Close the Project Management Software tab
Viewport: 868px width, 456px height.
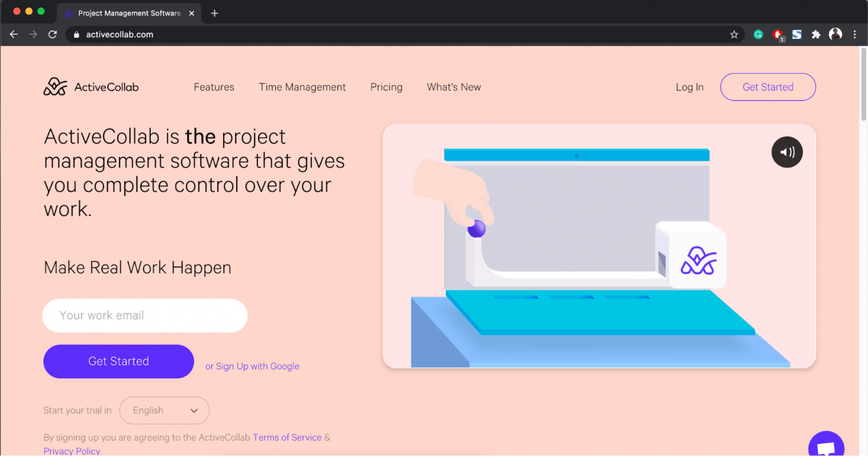click(x=192, y=13)
